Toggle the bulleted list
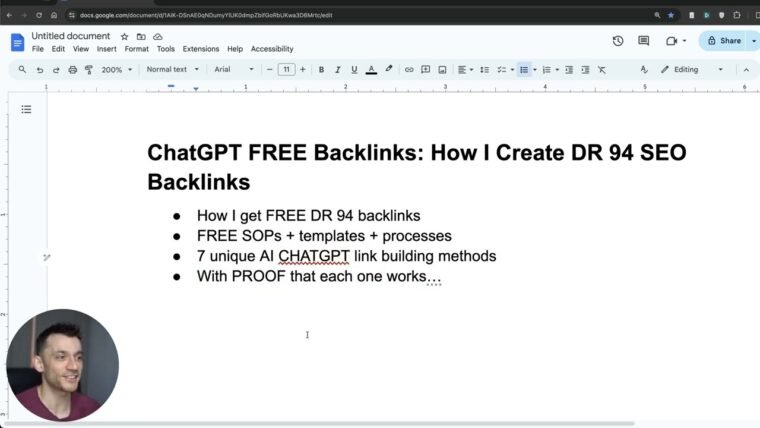 point(524,70)
